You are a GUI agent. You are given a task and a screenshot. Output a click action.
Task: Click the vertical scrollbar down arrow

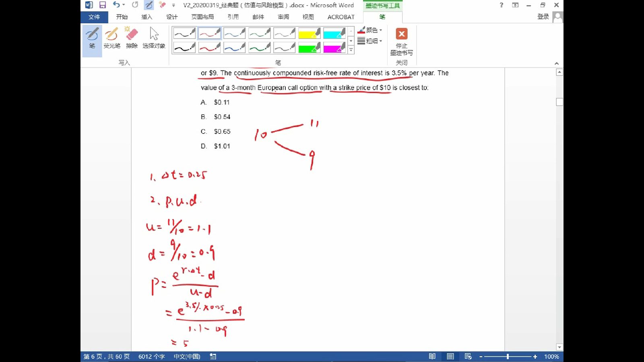(x=559, y=347)
